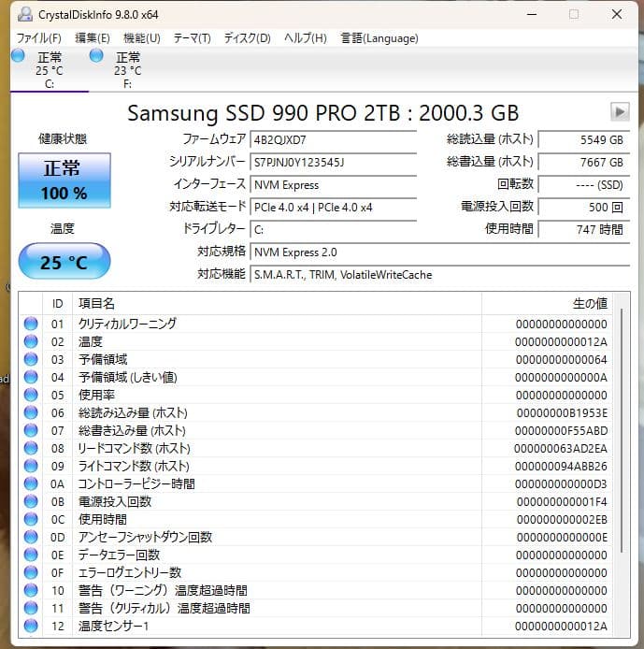The image size is (644, 649).
Task: Click the 生の値 column header
Action: point(548,304)
